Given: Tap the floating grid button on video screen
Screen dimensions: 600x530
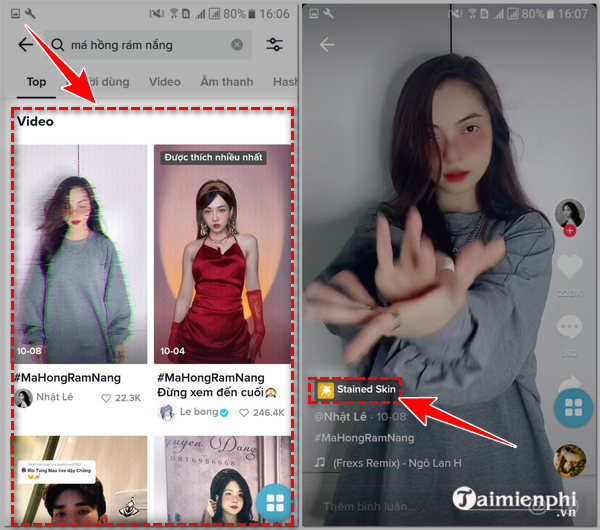Looking at the screenshot, I should click(574, 407).
